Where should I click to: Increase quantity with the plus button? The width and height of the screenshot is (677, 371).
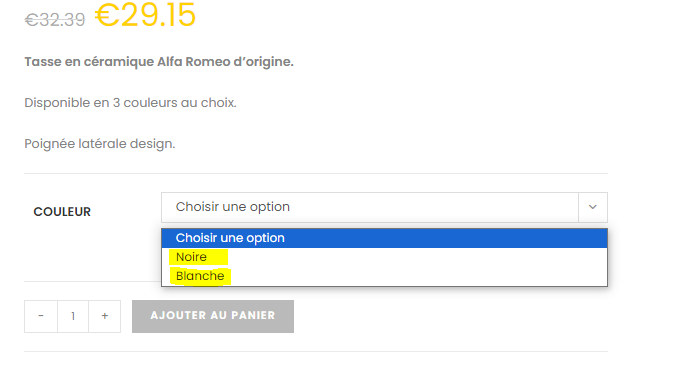tap(104, 316)
